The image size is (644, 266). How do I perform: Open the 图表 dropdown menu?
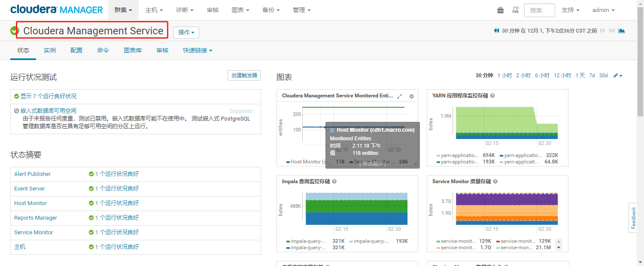click(240, 10)
